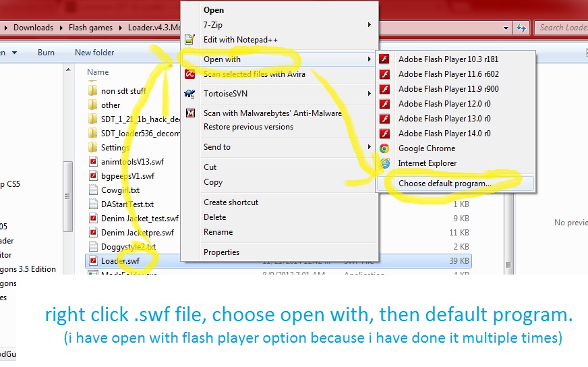Image resolution: width=588 pixels, height=367 pixels.
Task: Click the Adobe Flash Player 10.3 r181 icon
Action: [384, 59]
